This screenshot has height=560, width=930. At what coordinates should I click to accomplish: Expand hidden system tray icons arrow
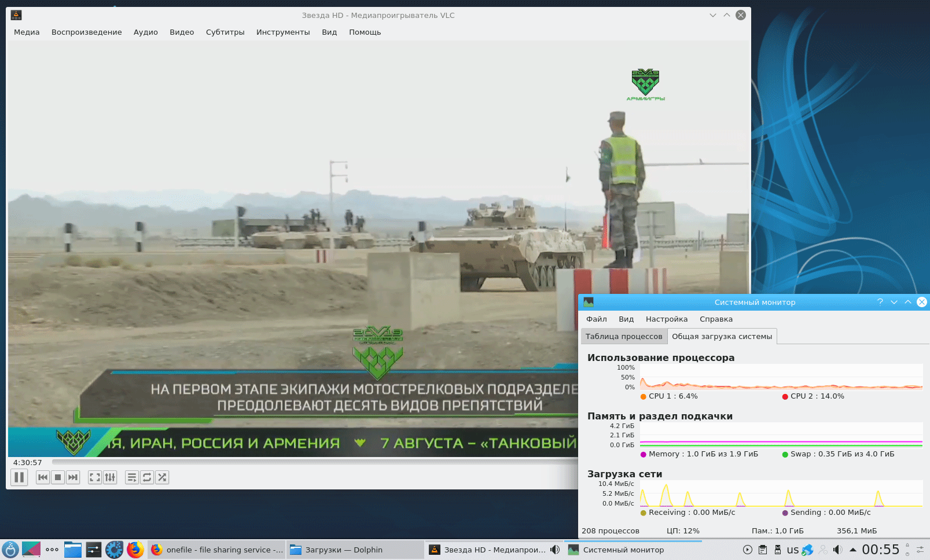tap(852, 550)
